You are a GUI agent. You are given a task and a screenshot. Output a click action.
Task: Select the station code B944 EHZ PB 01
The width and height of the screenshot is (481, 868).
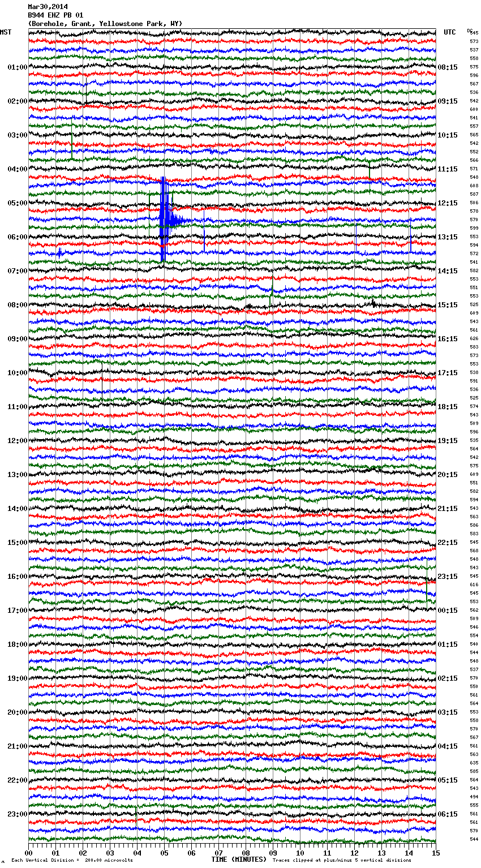coord(55,15)
